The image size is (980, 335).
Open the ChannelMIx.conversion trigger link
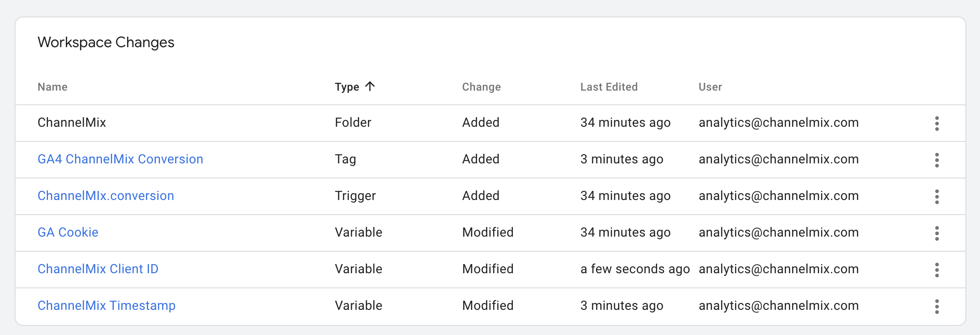click(x=106, y=196)
